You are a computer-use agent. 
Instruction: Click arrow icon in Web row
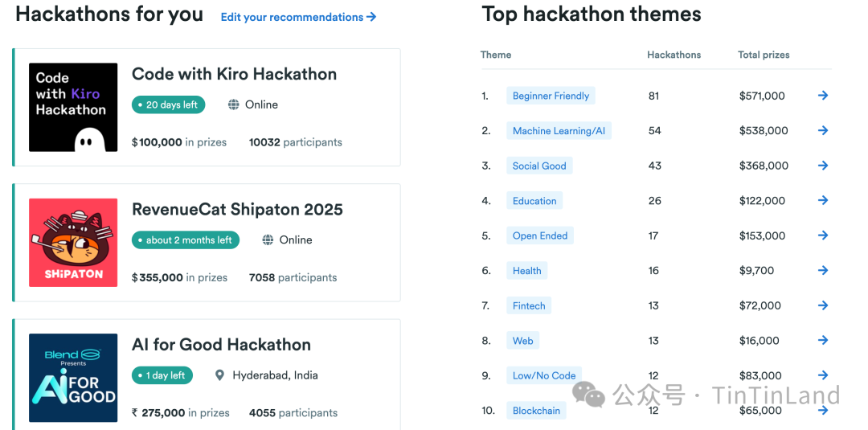coord(823,340)
